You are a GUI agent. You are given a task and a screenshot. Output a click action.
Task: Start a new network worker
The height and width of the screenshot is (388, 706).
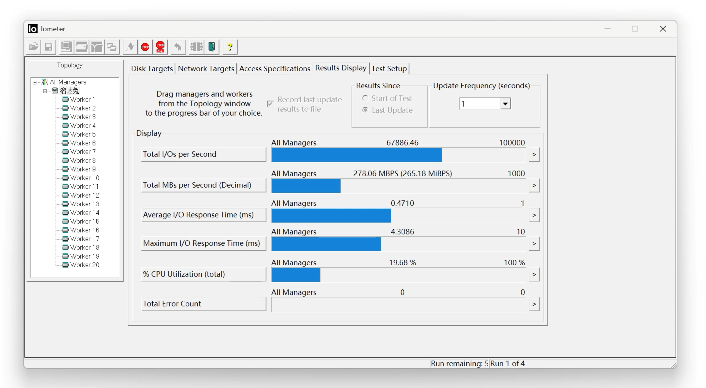(97, 47)
